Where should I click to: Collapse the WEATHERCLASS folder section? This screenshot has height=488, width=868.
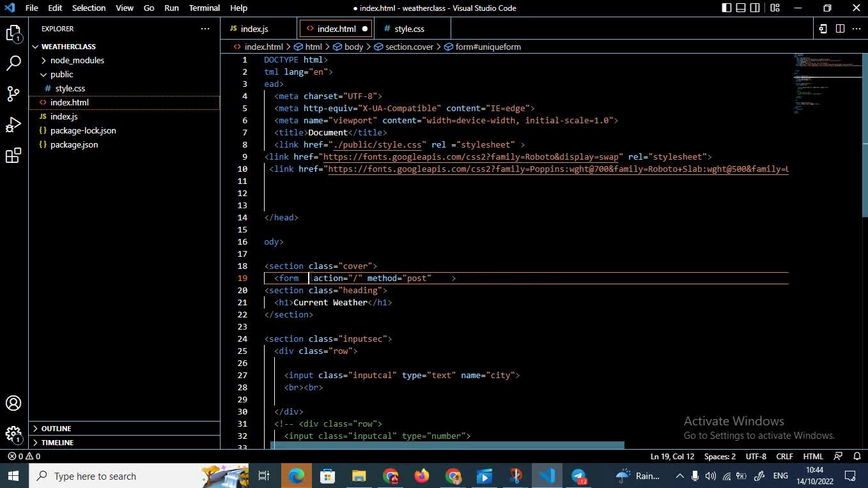coord(125,47)
